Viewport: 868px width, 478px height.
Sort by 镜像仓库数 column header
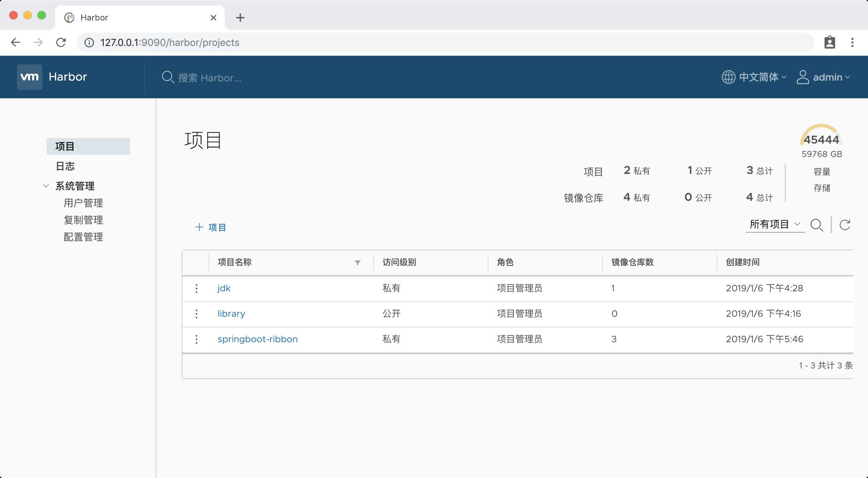(x=633, y=262)
